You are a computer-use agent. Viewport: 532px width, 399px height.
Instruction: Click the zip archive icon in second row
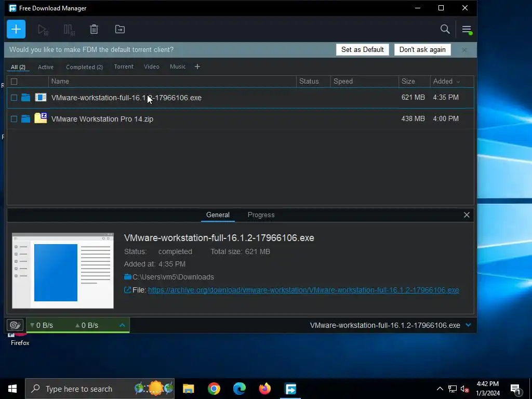[41, 118]
